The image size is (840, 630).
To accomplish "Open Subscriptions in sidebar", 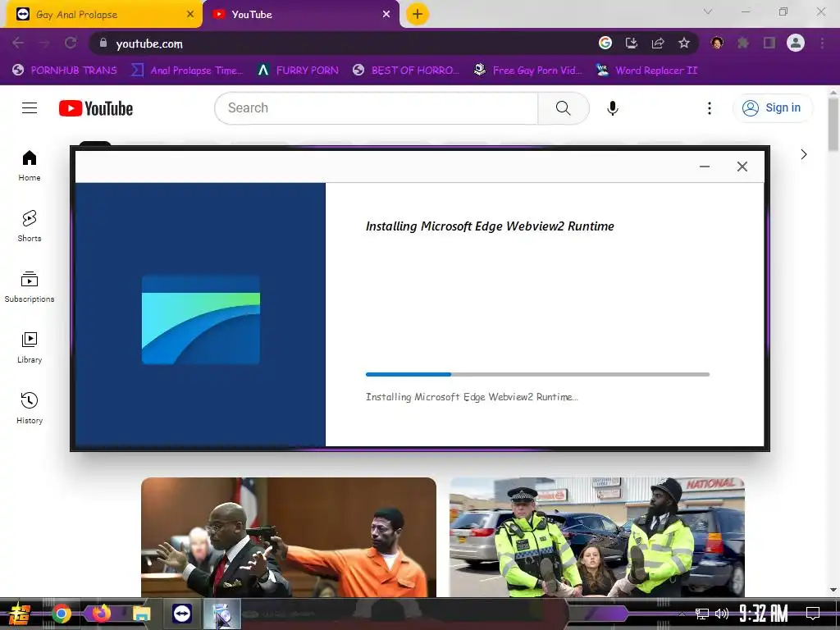I will coord(30,287).
